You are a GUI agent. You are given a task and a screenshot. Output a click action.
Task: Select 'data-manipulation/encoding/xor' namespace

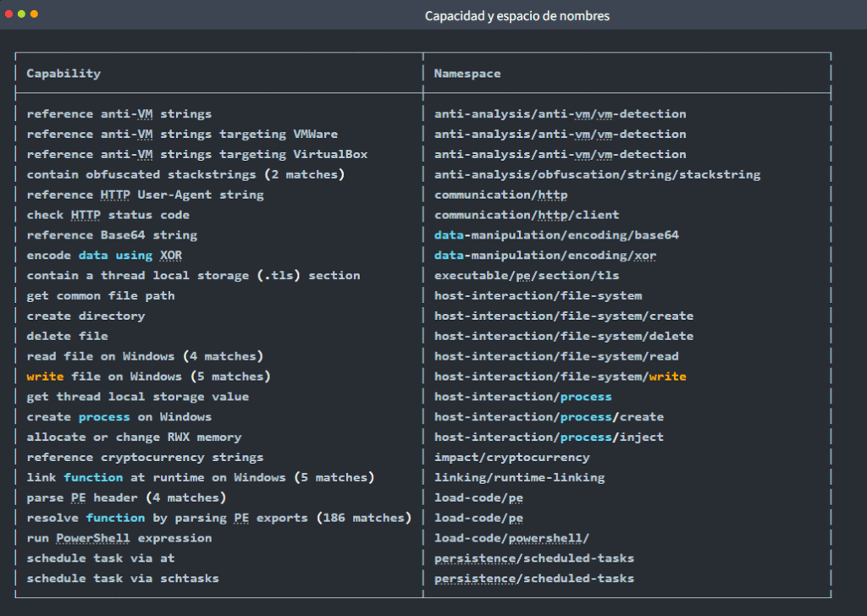(x=545, y=256)
